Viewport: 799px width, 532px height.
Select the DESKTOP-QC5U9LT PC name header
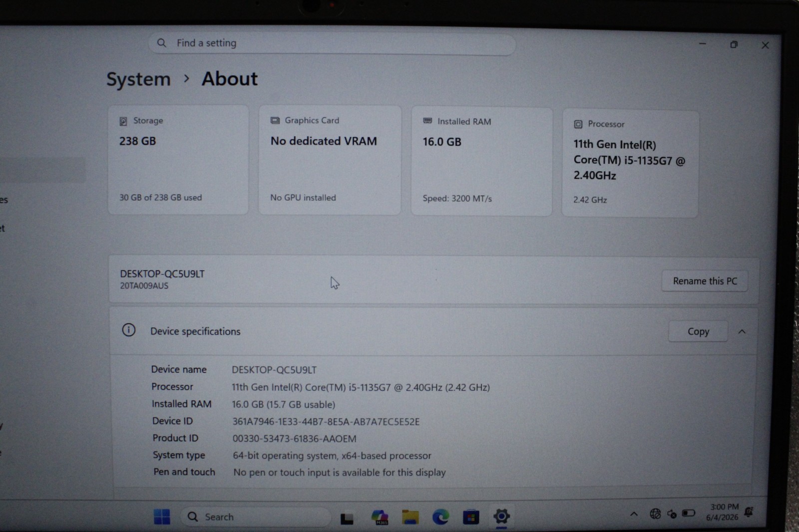pyautogui.click(x=162, y=274)
